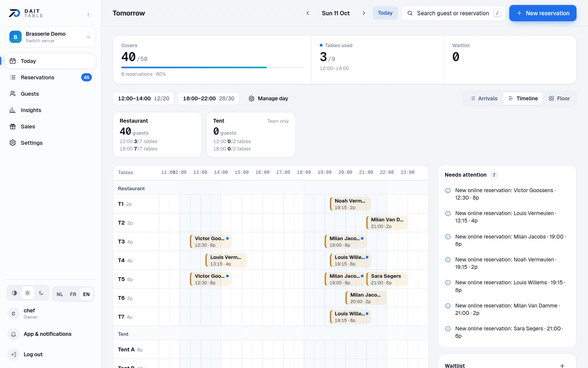Open Manage day settings
This screenshot has height=368, width=588.
click(268, 98)
